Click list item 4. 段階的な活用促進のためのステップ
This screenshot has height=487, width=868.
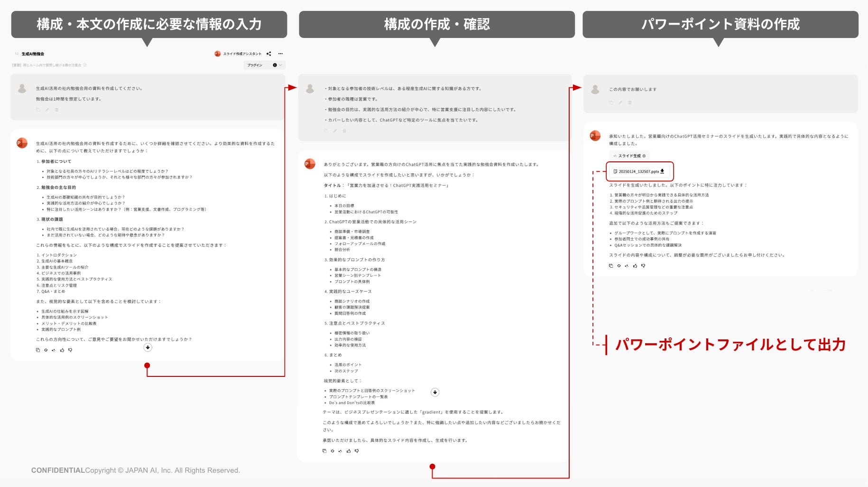coord(644,213)
